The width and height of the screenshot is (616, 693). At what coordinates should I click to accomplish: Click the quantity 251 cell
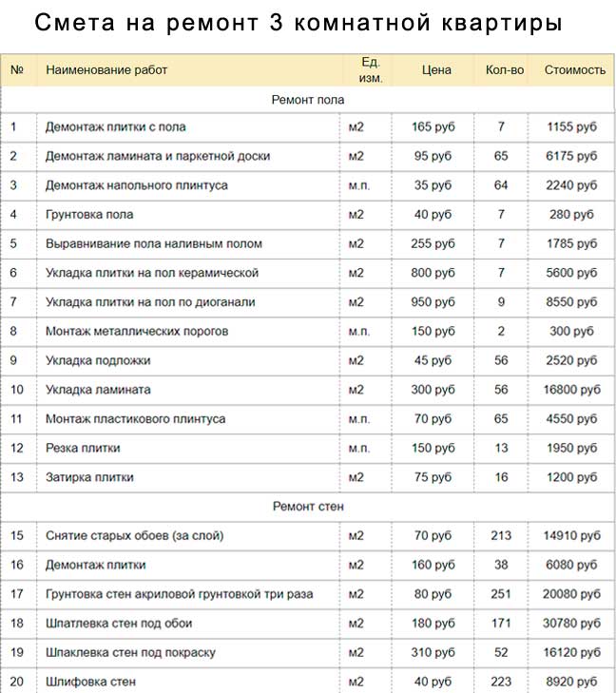501,594
